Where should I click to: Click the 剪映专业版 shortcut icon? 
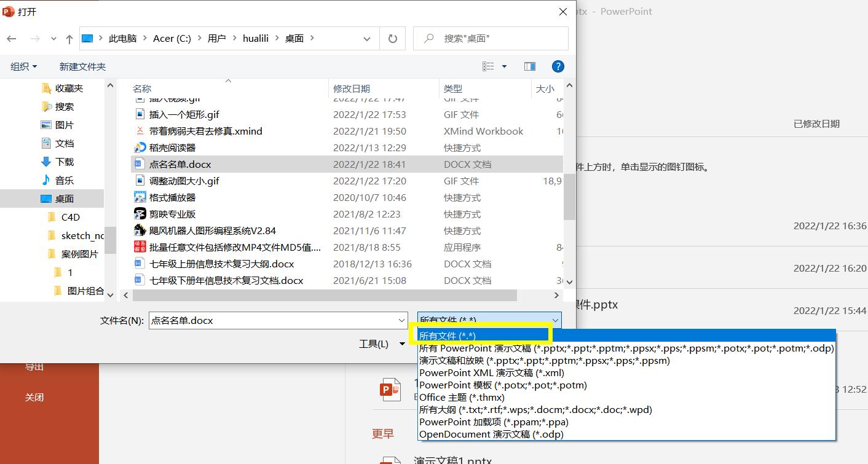click(139, 214)
